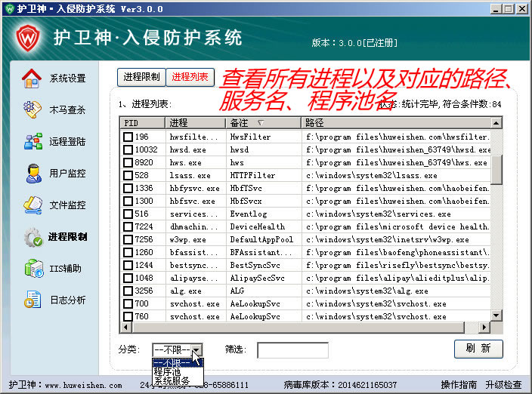Screen dimensions: 532x394
Task: Tick checkbox for PID 10032 hwsd.exe
Action: pyautogui.click(x=128, y=149)
